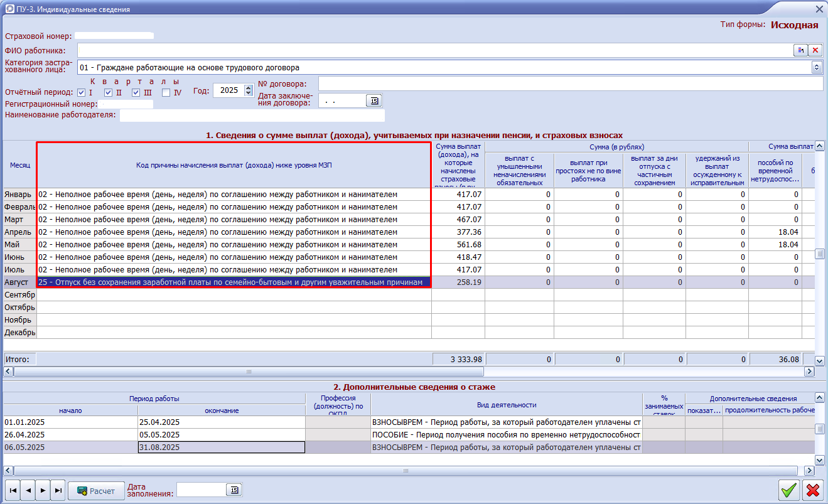Go to the next record
Image resolution: width=828 pixels, height=504 pixels.
click(x=43, y=491)
